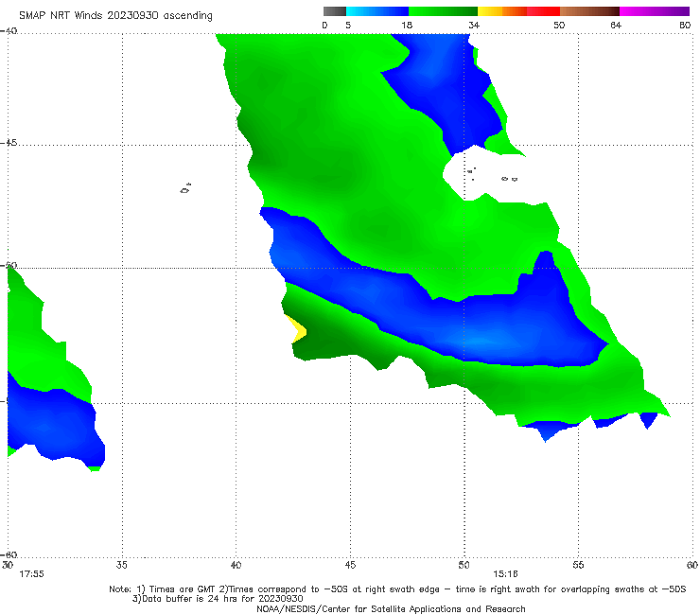Click the longitude axis label "30"

pos(8,565)
